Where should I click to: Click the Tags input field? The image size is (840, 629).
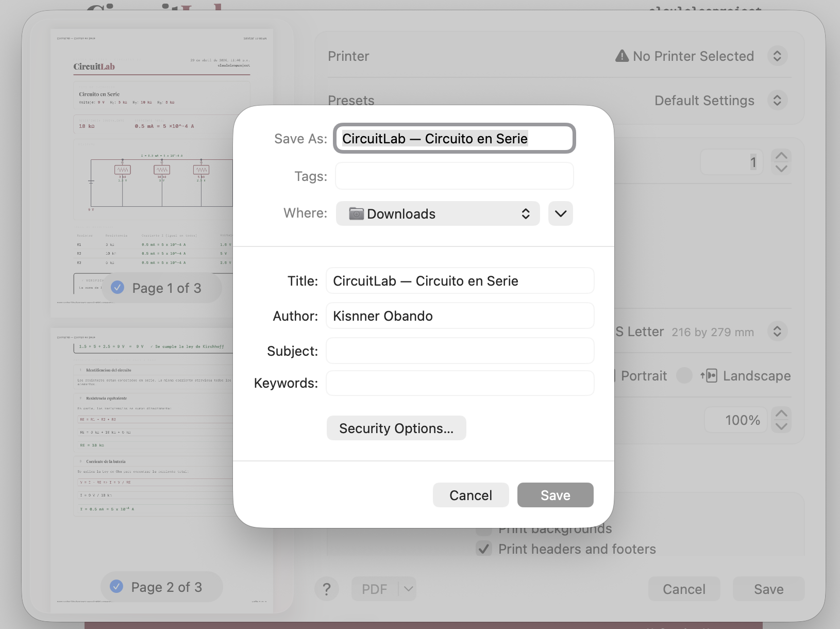tap(454, 176)
